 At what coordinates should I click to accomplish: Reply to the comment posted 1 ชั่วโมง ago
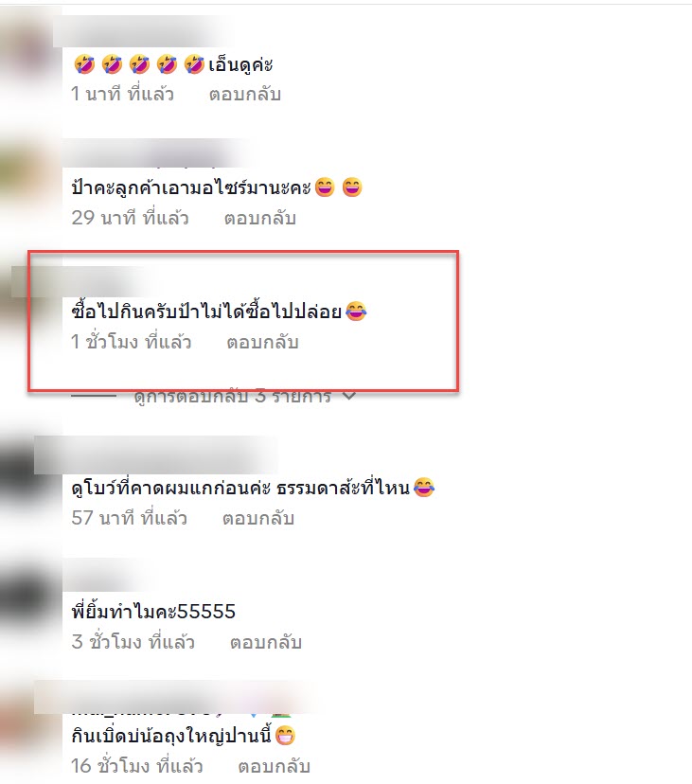point(262,342)
